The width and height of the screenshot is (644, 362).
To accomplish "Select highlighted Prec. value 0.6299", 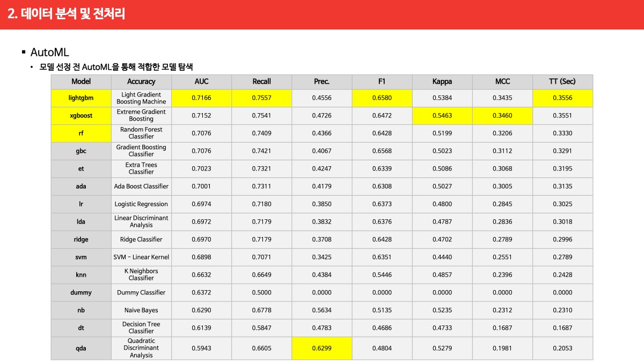I will [321, 348].
